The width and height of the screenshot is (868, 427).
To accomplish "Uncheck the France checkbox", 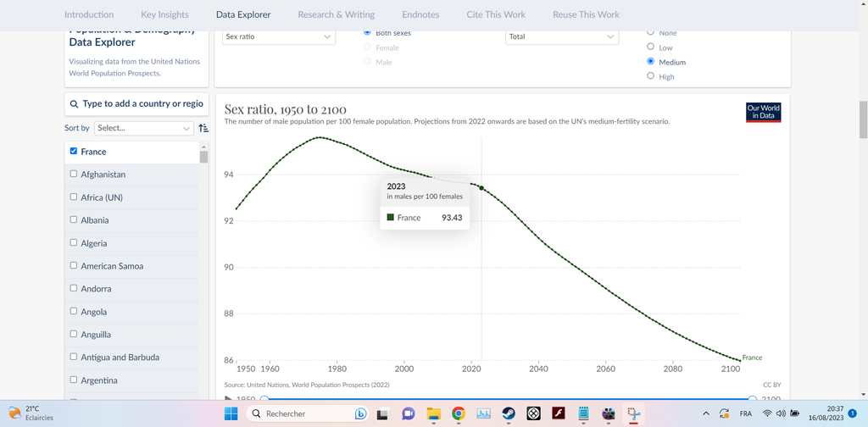I will coord(74,151).
